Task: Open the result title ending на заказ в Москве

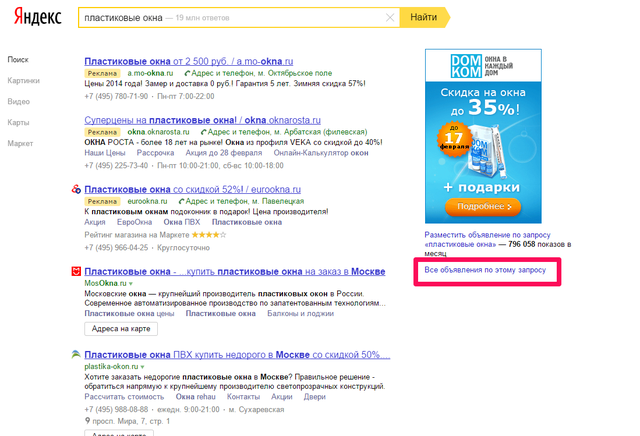Action: tap(235, 272)
